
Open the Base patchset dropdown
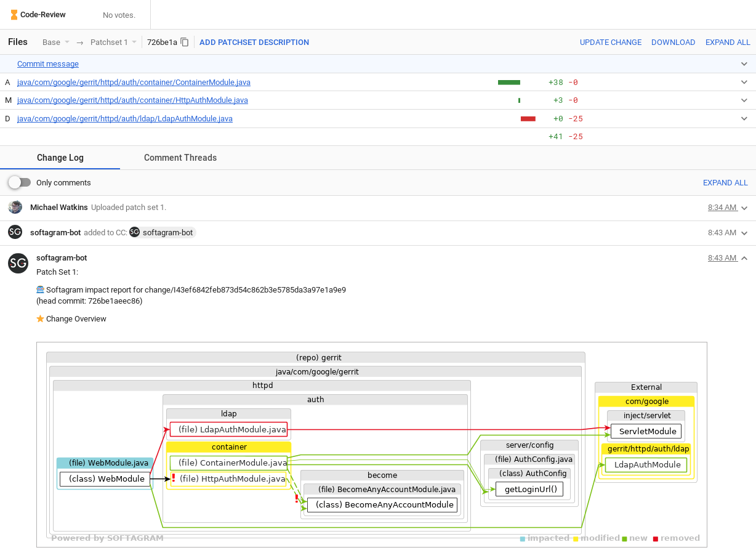(x=56, y=42)
